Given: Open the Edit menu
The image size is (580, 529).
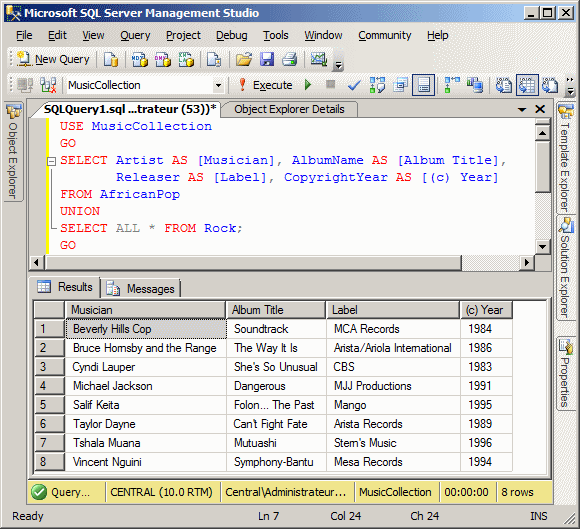Looking at the screenshot, I should 57,35.
